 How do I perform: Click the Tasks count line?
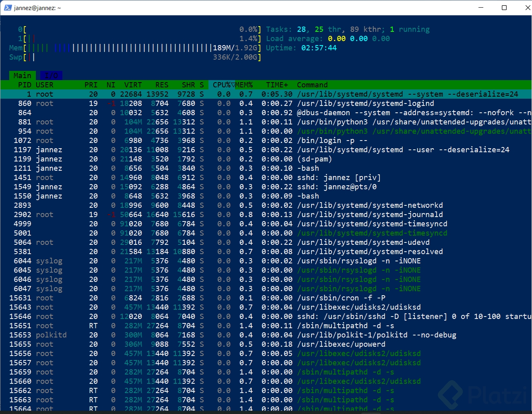pos(348,29)
